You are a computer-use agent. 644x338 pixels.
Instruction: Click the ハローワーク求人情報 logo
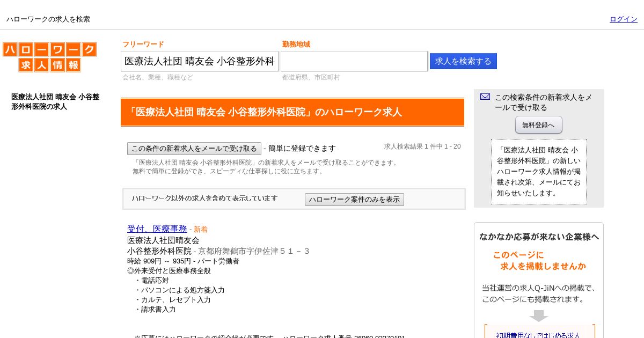[49, 57]
